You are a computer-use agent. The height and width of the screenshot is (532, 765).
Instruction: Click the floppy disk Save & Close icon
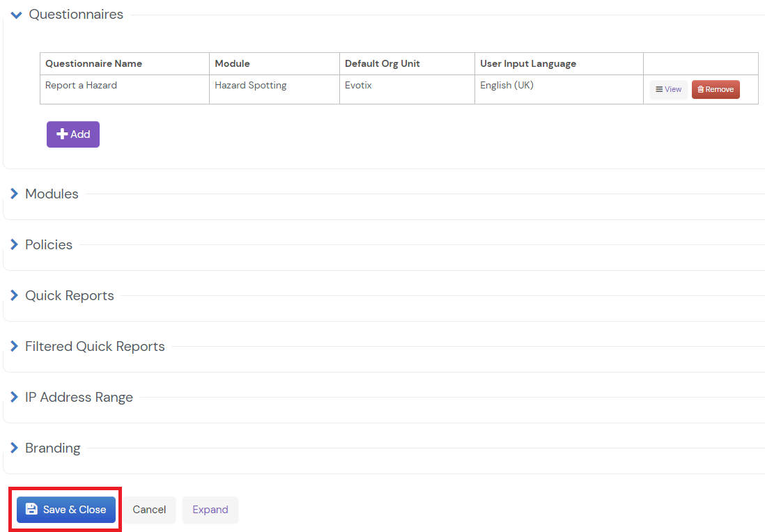pos(31,510)
